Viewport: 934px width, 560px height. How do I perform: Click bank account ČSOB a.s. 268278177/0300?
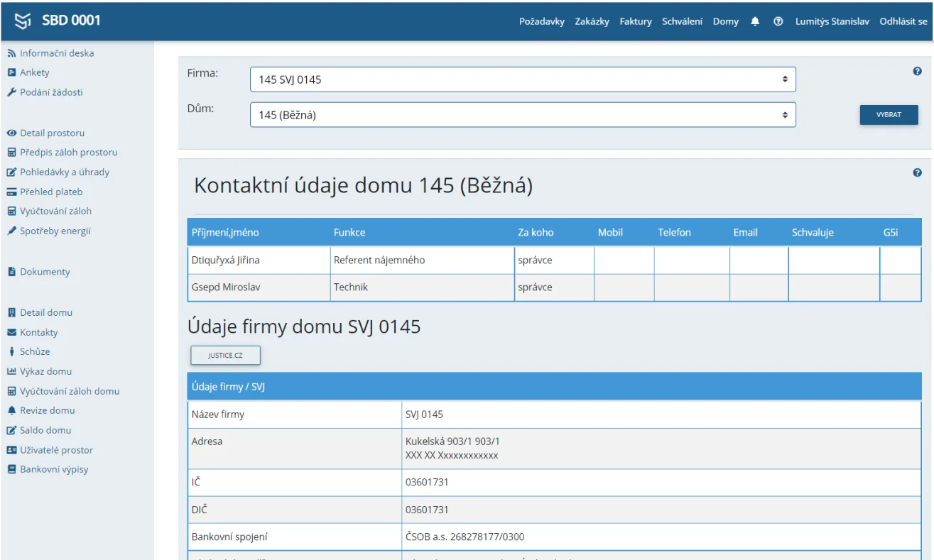click(465, 537)
